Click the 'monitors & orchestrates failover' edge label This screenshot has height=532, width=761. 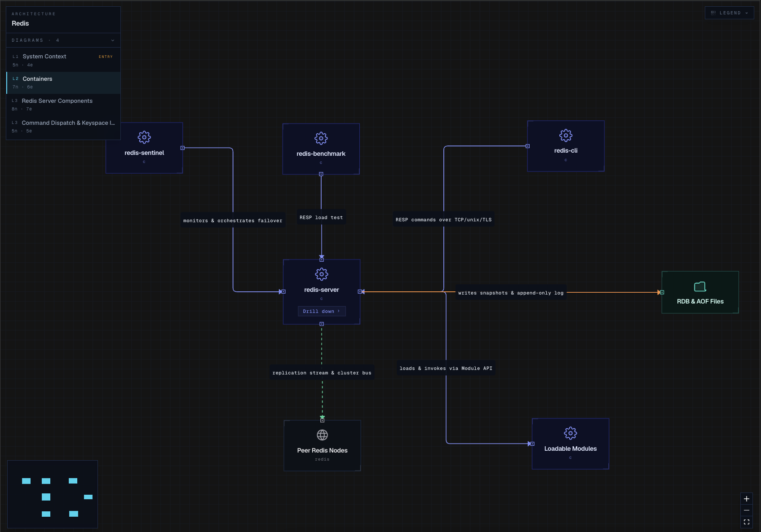pyautogui.click(x=233, y=220)
